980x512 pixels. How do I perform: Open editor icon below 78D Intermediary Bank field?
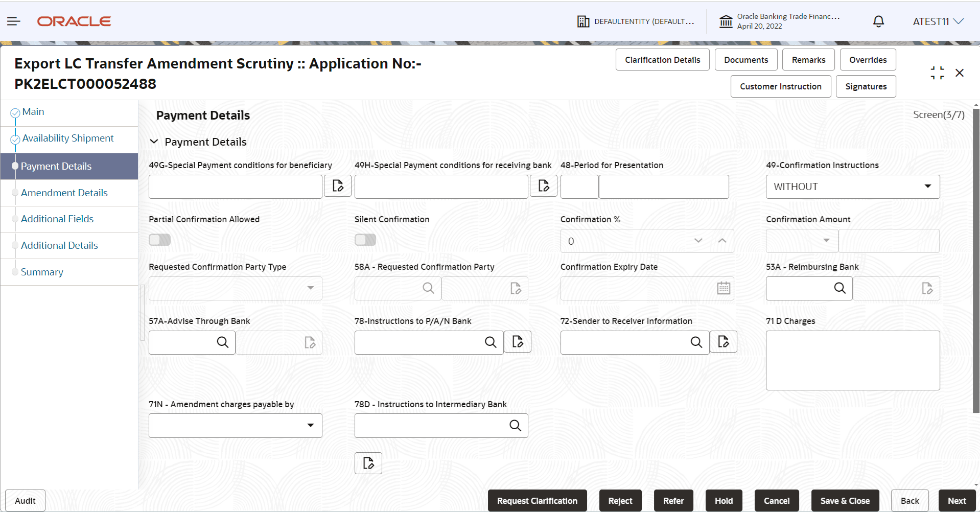368,463
